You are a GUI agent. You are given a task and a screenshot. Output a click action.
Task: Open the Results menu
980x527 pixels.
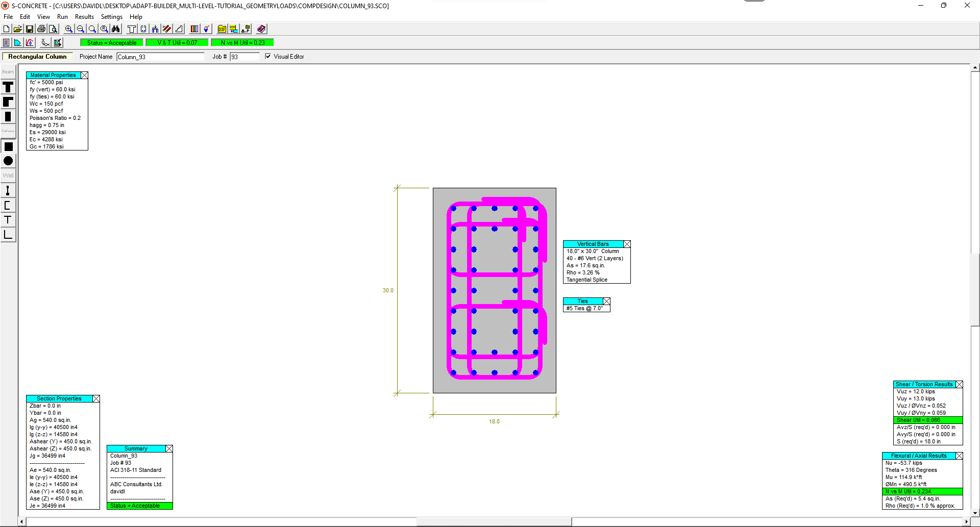[84, 17]
